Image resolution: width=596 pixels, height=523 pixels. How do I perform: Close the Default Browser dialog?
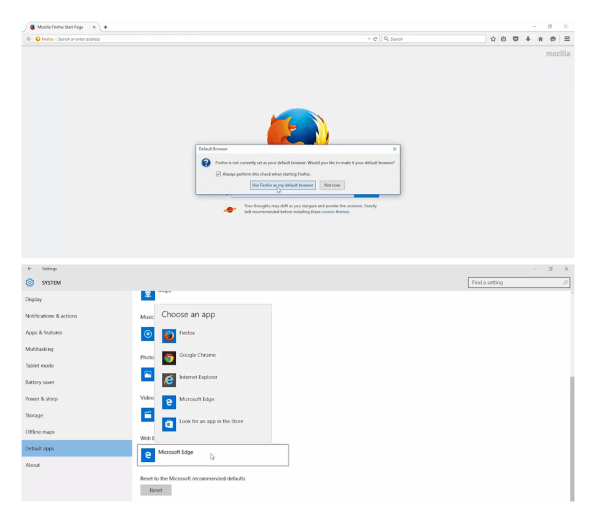pyautogui.click(x=395, y=149)
